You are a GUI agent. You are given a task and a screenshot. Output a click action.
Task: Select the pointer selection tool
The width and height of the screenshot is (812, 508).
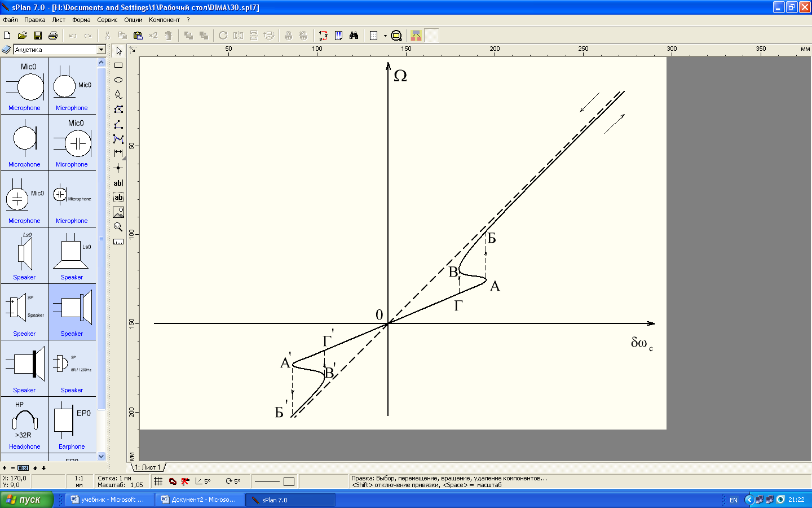(x=118, y=51)
